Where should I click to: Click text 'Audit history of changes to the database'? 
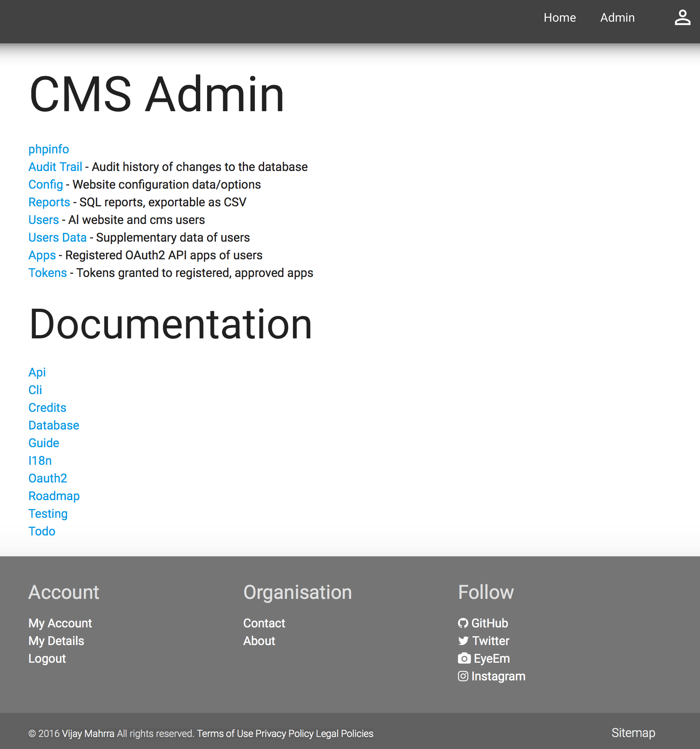click(x=199, y=167)
